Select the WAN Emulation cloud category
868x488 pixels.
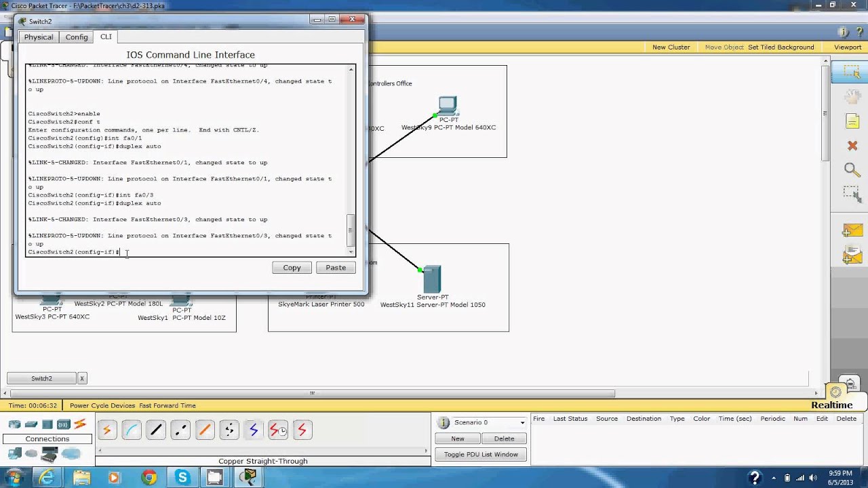pos(31,453)
